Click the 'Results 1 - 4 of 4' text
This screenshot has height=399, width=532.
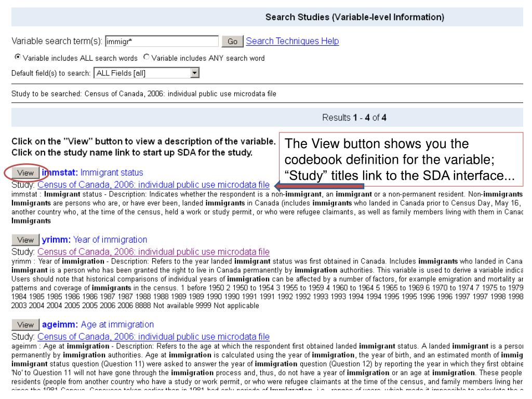(x=354, y=118)
